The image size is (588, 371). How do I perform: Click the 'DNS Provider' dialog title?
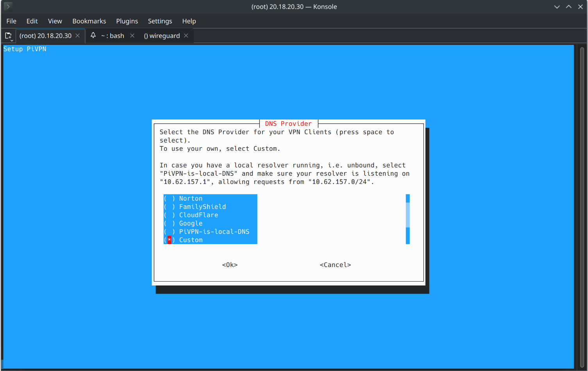[x=288, y=124]
